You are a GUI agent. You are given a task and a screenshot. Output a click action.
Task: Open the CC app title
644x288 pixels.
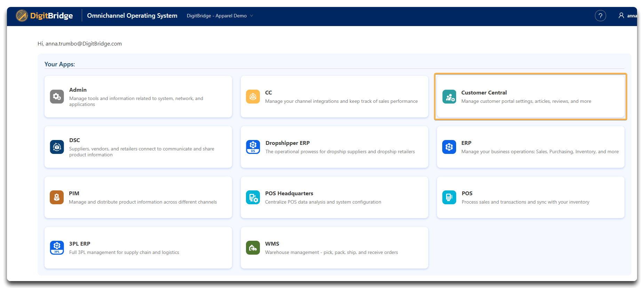(x=269, y=92)
